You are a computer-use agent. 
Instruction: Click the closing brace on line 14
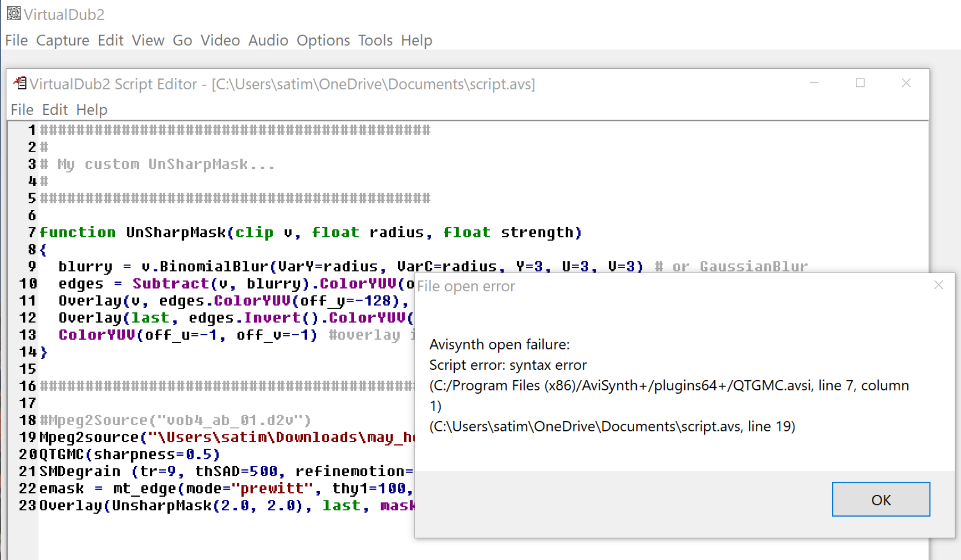coord(44,352)
